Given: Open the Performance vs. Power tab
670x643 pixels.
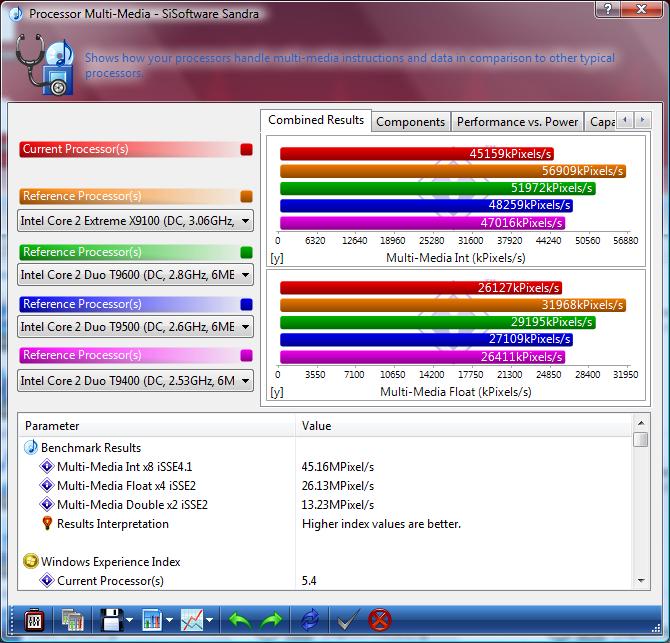Looking at the screenshot, I should tap(517, 122).
